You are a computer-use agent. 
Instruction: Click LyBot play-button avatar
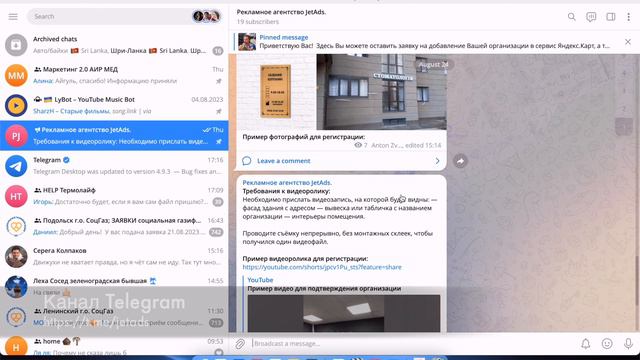[16, 106]
